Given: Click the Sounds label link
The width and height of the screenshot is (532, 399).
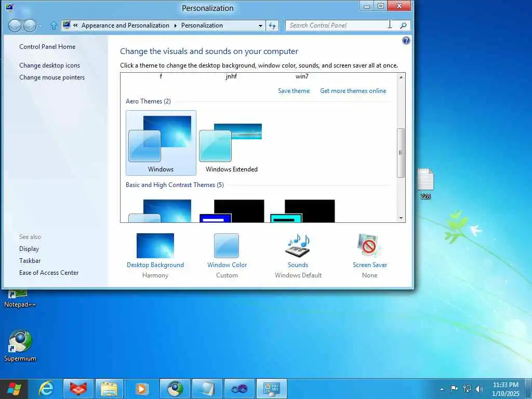Looking at the screenshot, I should (x=298, y=264).
